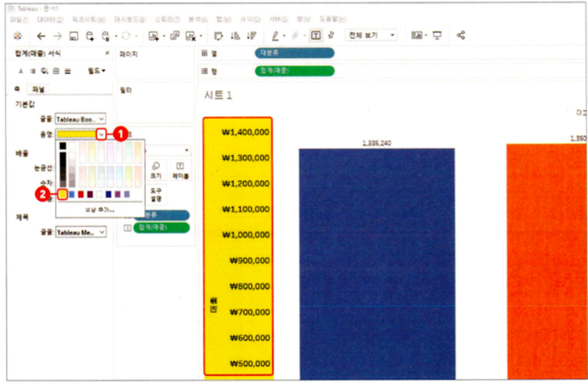Close the 합계(매출) 서식 format pane
The image size is (588, 382).
click(x=107, y=53)
